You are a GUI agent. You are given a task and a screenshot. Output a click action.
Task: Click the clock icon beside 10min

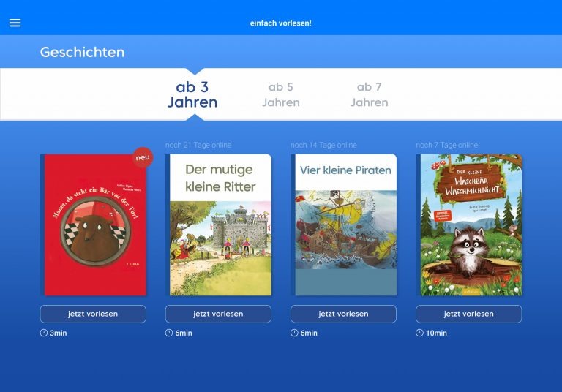pos(419,333)
